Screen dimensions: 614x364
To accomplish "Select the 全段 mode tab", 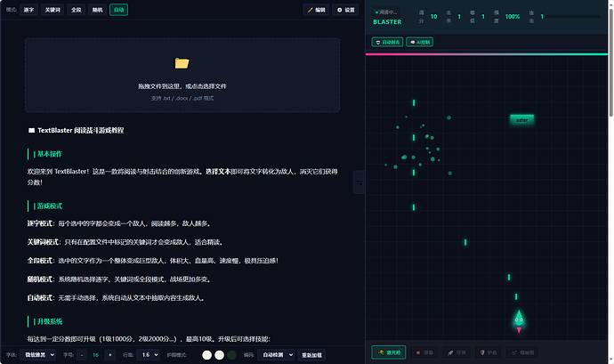I will pyautogui.click(x=77, y=10).
